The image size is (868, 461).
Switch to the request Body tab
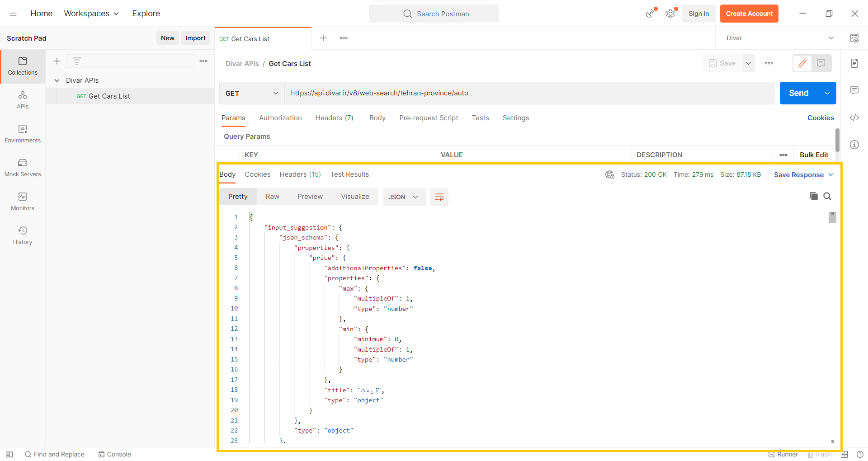(x=377, y=118)
